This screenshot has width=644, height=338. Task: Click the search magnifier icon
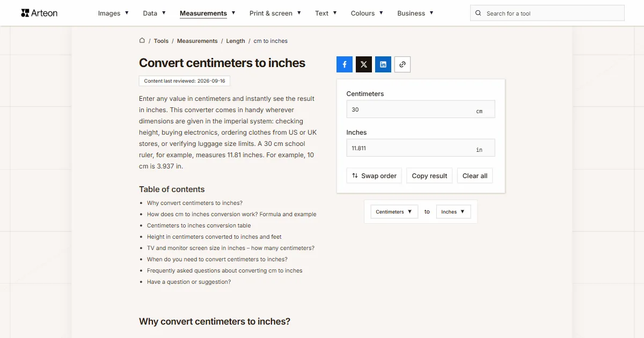click(478, 13)
